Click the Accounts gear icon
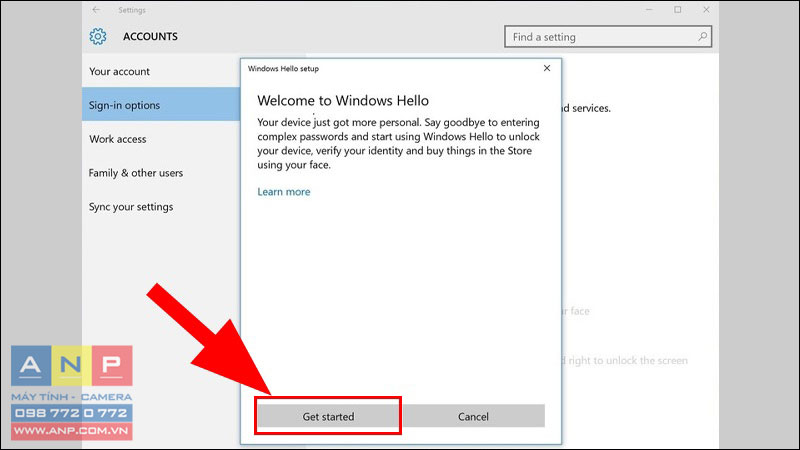This screenshot has width=800, height=450. (98, 36)
